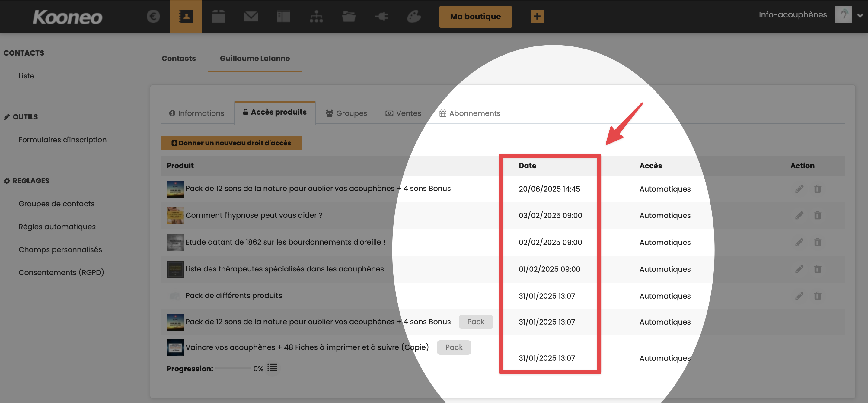Switch to the Abonnements tab

(470, 113)
